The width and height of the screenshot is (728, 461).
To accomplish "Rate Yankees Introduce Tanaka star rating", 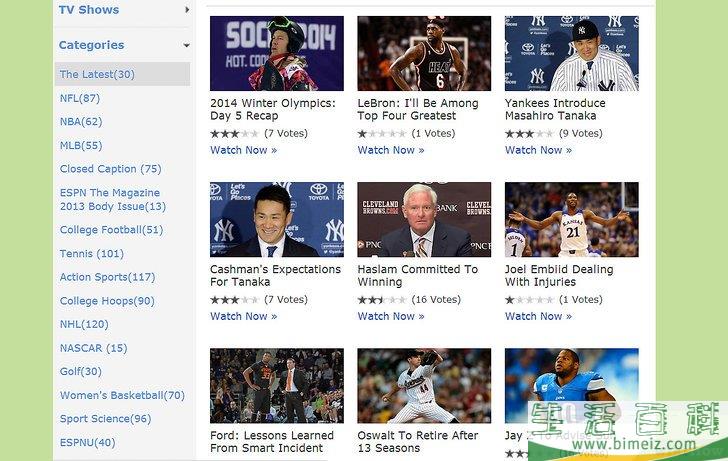I will (530, 134).
